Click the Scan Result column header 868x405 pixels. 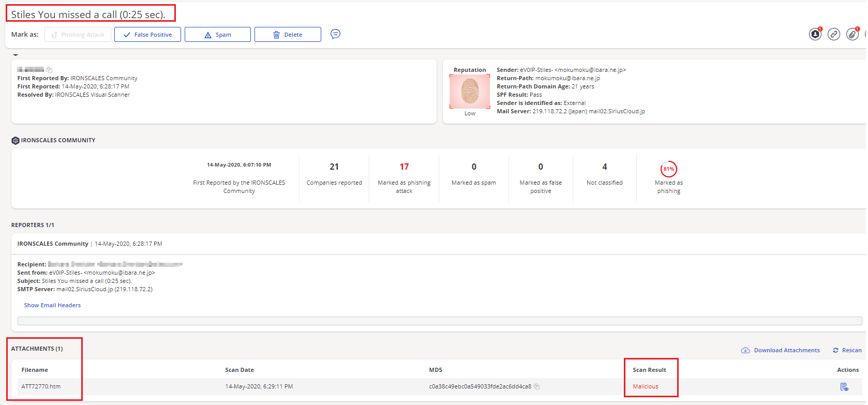[649, 370]
